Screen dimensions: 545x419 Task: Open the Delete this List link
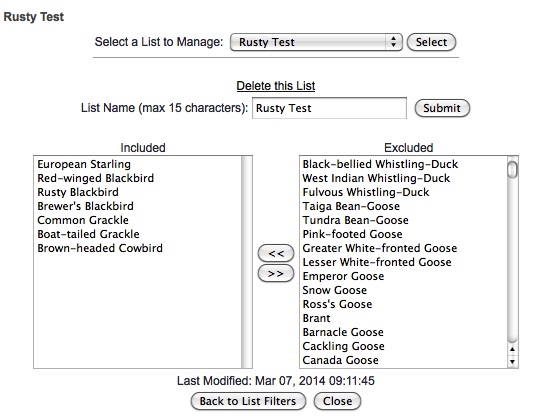click(276, 86)
